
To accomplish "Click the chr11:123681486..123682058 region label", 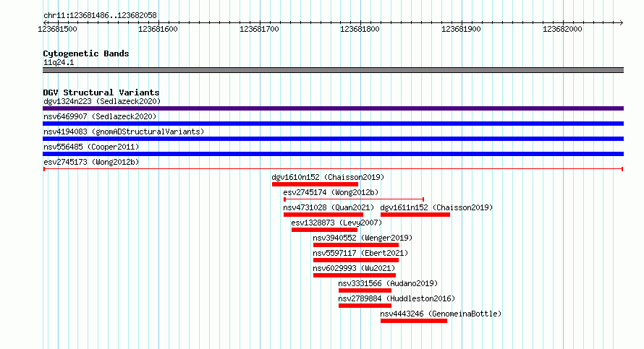I will pos(100,15).
